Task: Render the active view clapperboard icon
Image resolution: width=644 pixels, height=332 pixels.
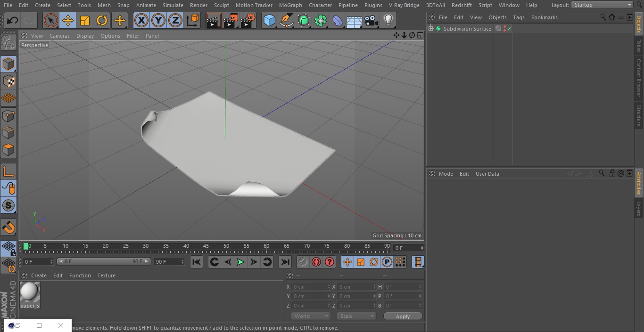Action: tap(213, 20)
